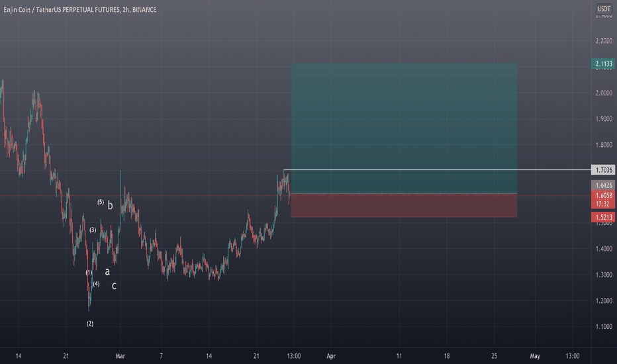Image resolution: width=617 pixels, height=364 pixels.
Task: Click the 1.6058 current price label
Action: tap(603, 195)
